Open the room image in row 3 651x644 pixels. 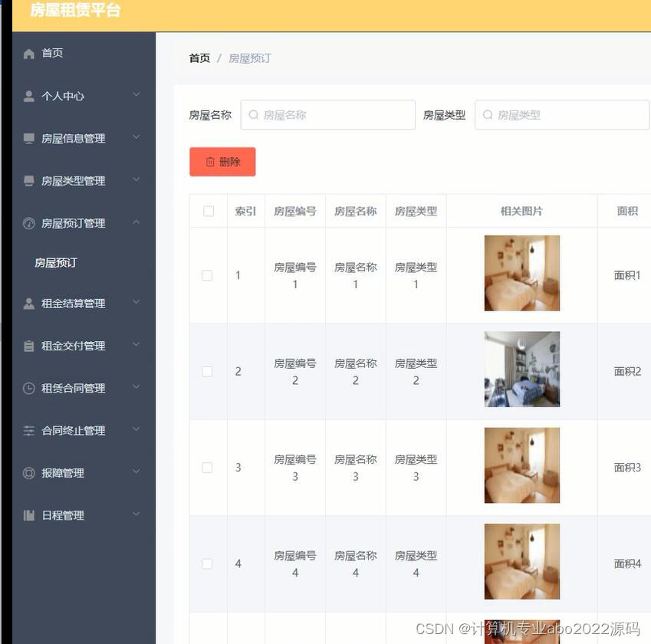522,465
